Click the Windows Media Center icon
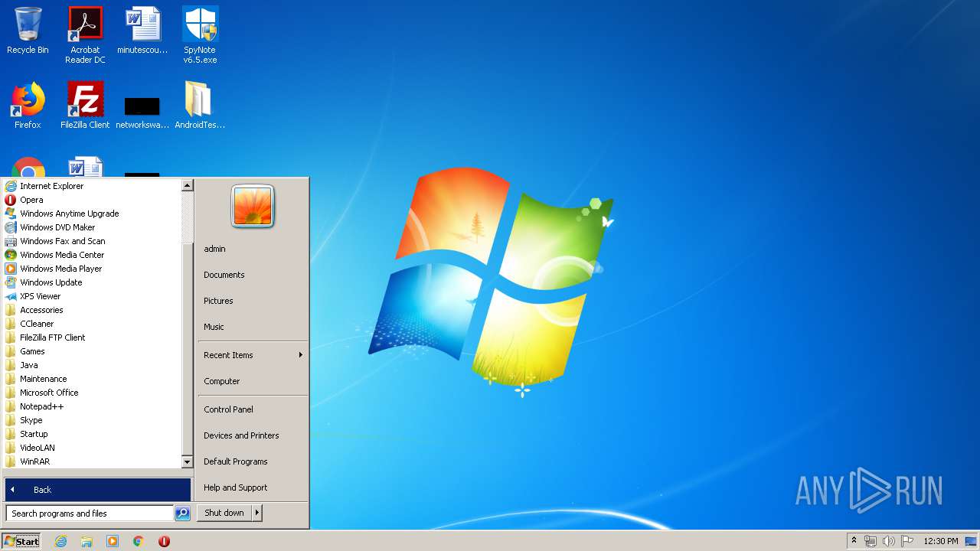This screenshot has width=980, height=551. (11, 255)
